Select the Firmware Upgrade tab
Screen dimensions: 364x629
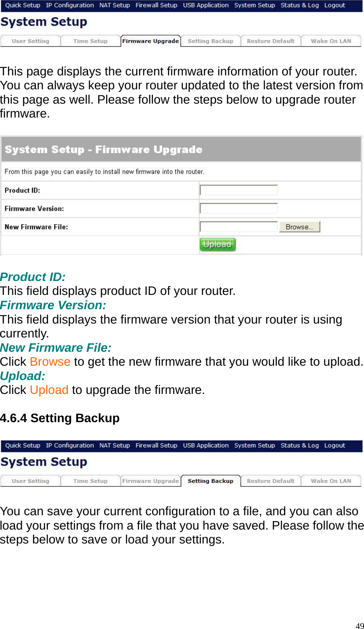click(150, 41)
